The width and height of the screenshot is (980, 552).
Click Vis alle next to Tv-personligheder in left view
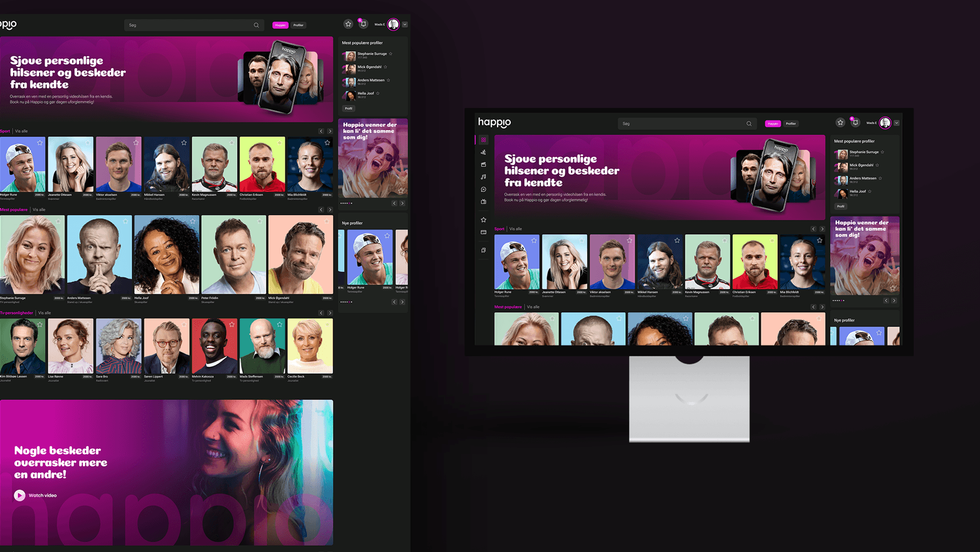45,313
